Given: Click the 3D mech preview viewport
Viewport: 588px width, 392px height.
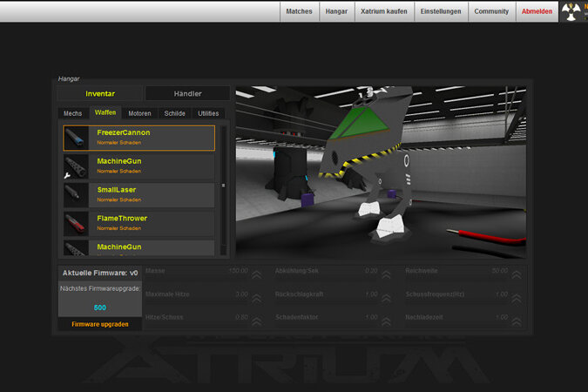Looking at the screenshot, I should coord(381,172).
